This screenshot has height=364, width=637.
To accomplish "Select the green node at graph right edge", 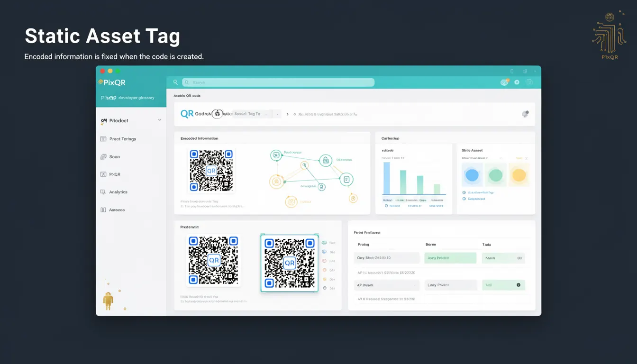I will click(x=347, y=179).
